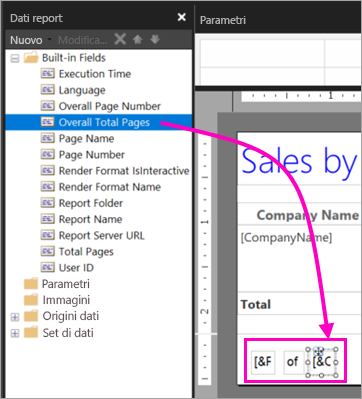Select Report Folder field
This screenshot has width=362, height=399.
point(91,203)
